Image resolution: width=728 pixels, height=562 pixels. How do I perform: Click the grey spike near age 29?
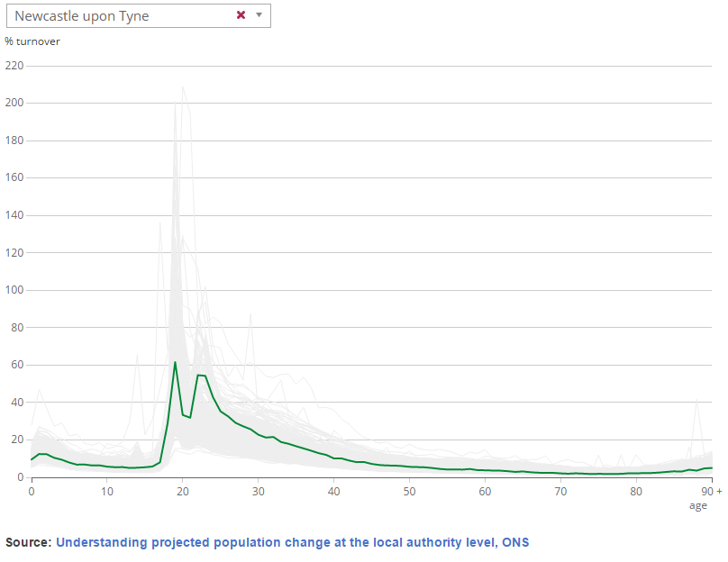point(250,314)
